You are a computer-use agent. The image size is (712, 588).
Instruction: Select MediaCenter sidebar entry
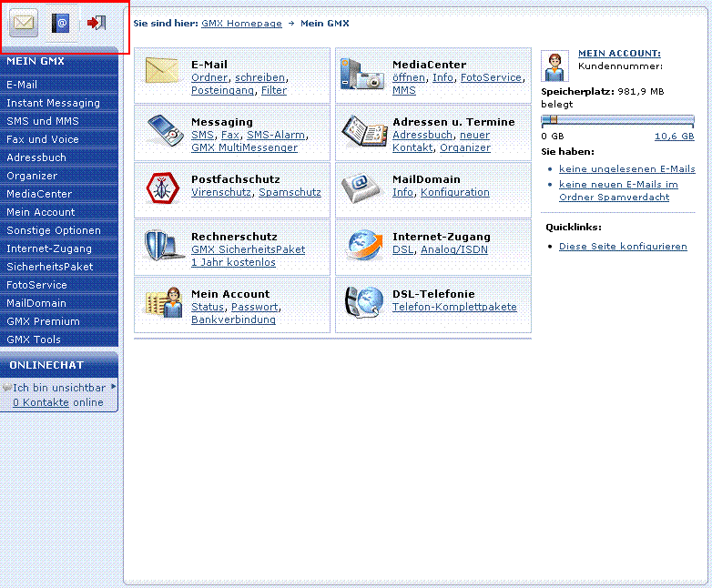(x=59, y=194)
